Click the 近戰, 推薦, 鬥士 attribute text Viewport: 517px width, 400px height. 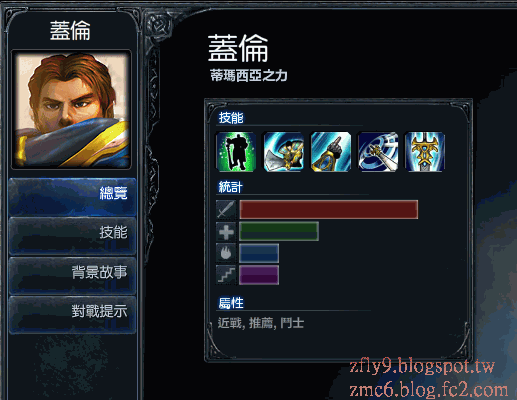pyautogui.click(x=261, y=323)
